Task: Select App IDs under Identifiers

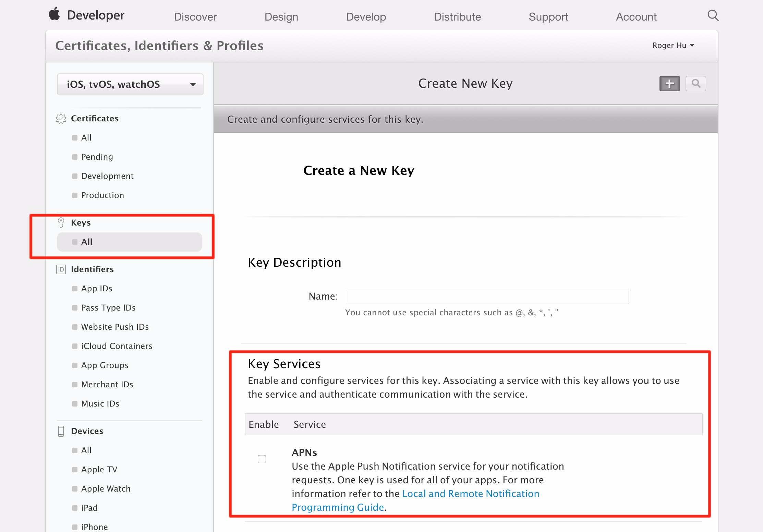Action: 97,289
